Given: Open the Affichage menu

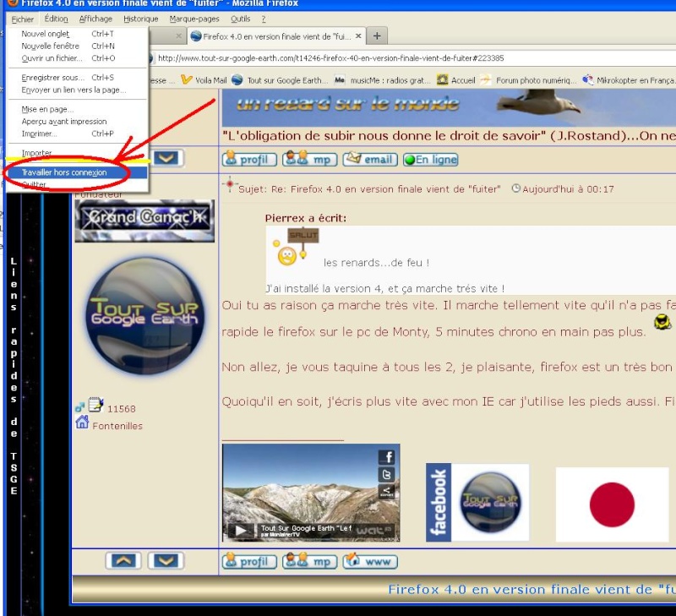Looking at the screenshot, I should (95, 19).
